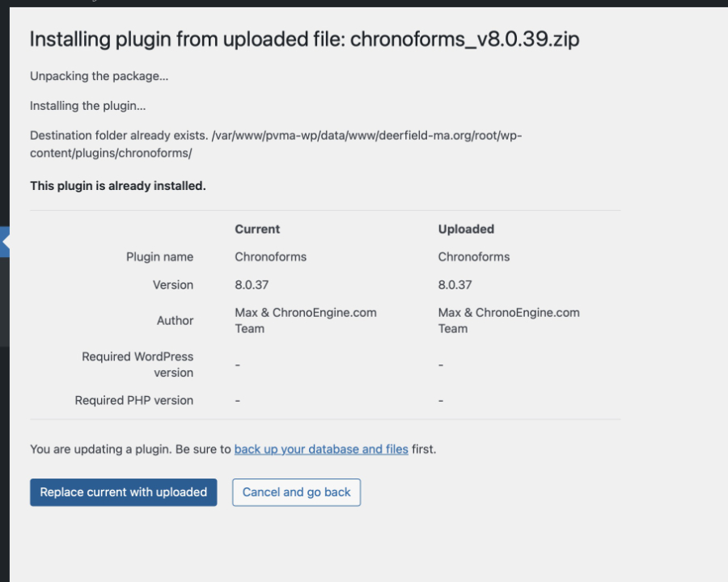The height and width of the screenshot is (582, 728).
Task: Click the Replace current with uploaded button
Action: point(123,492)
